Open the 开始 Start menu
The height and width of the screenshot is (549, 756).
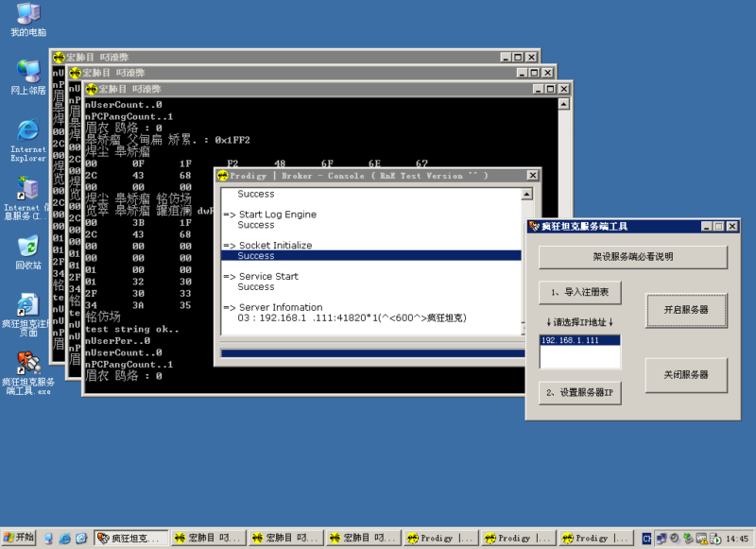pos(19,538)
